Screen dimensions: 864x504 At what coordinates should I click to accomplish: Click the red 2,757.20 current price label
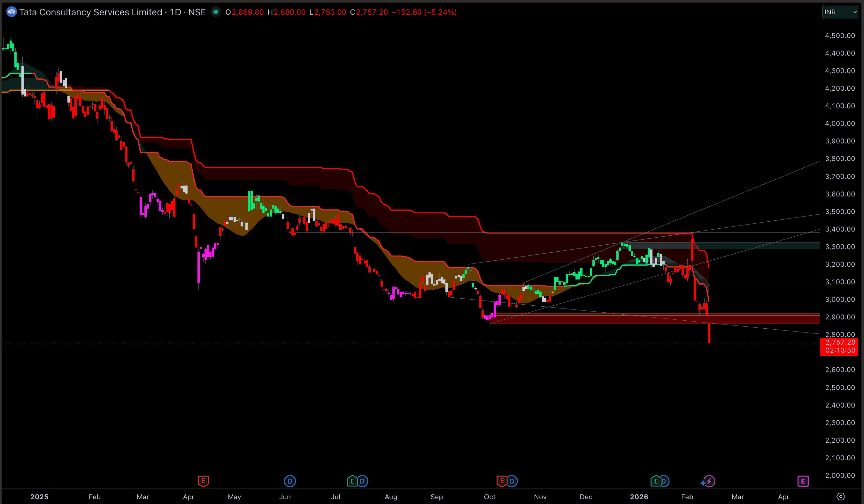click(840, 342)
